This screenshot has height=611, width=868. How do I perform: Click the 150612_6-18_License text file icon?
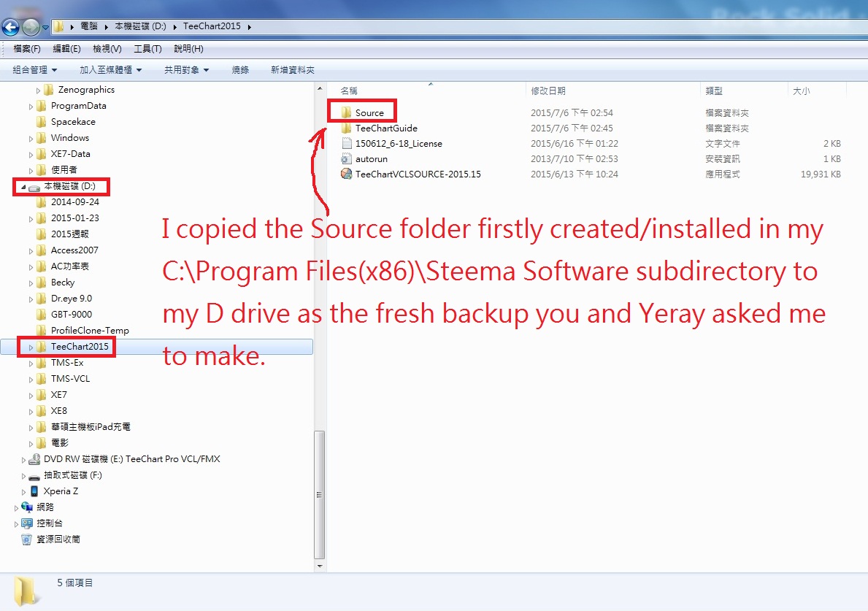pos(347,144)
